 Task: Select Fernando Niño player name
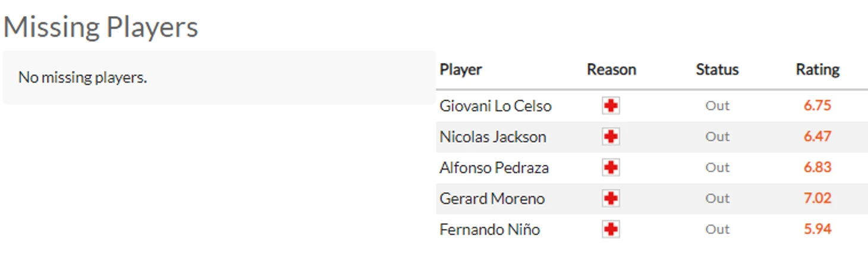[x=490, y=230]
